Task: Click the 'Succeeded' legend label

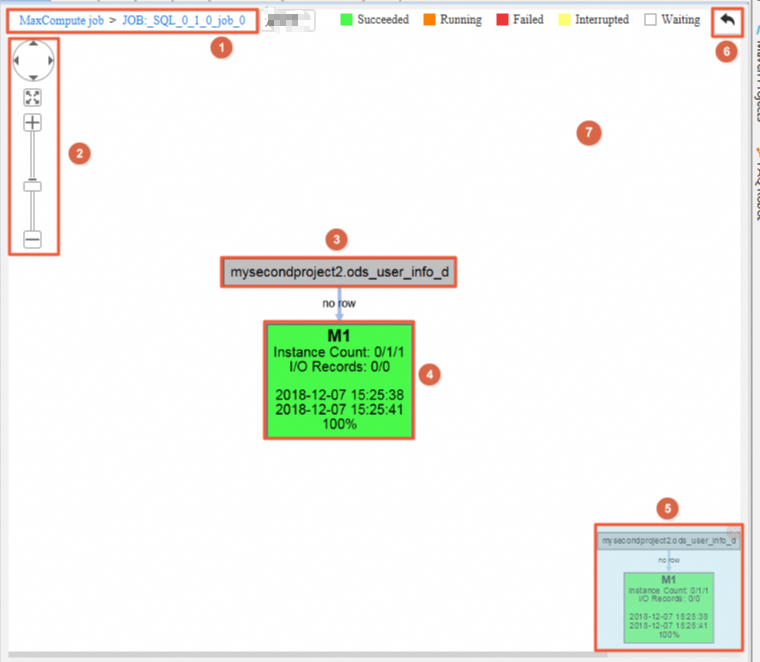Action: click(x=383, y=19)
